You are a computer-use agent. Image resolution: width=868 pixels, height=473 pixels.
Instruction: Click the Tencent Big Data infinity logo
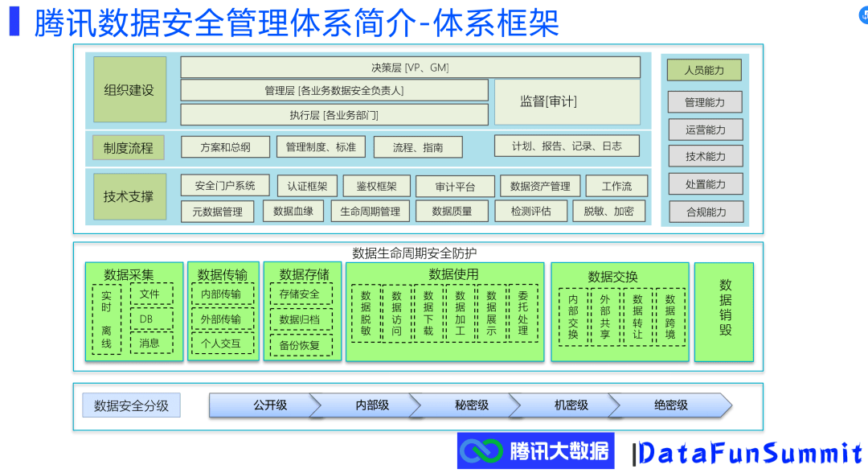click(x=481, y=451)
